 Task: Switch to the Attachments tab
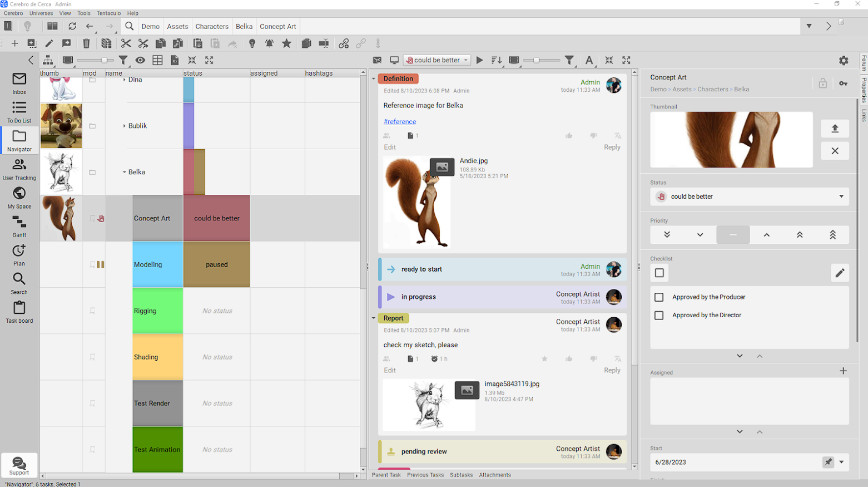[495, 475]
